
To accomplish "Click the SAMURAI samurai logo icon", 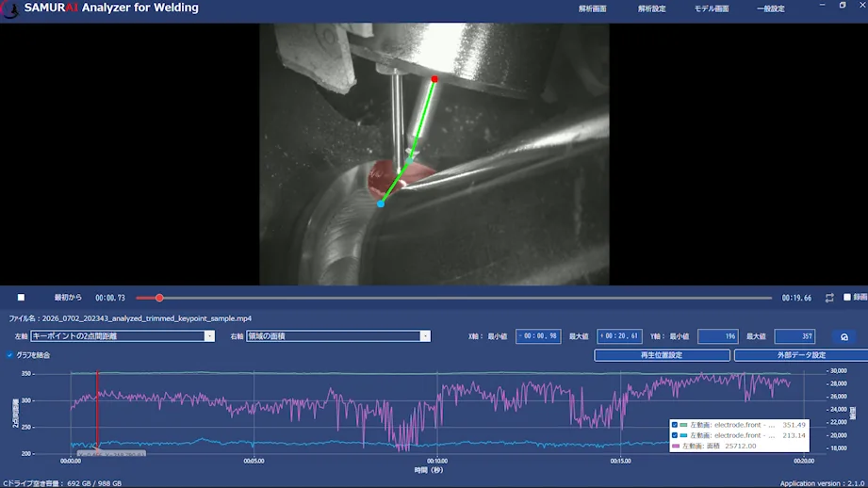I will pyautogui.click(x=10, y=8).
